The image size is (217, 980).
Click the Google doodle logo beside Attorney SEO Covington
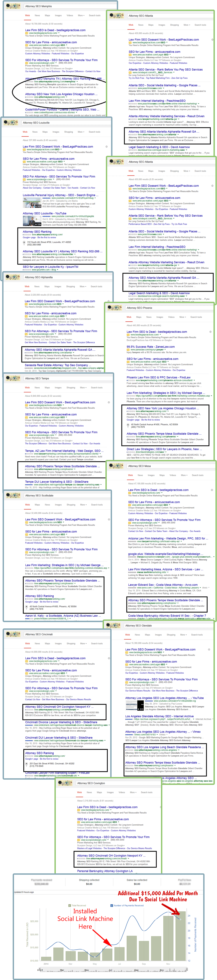(65, 783)
